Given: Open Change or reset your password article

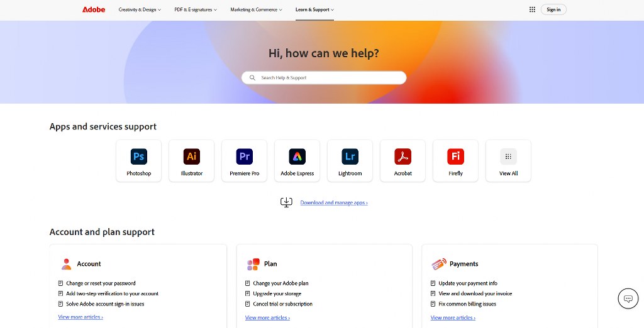Looking at the screenshot, I should click(101, 283).
